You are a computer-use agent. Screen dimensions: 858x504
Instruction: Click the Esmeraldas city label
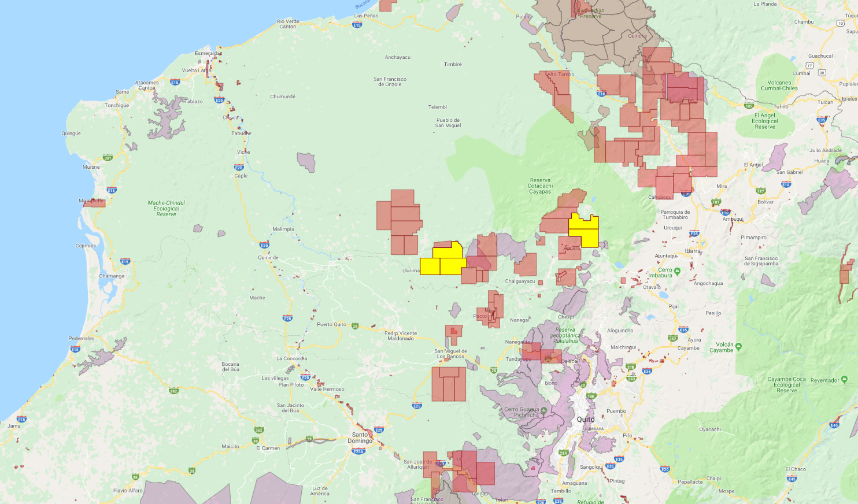click(208, 53)
